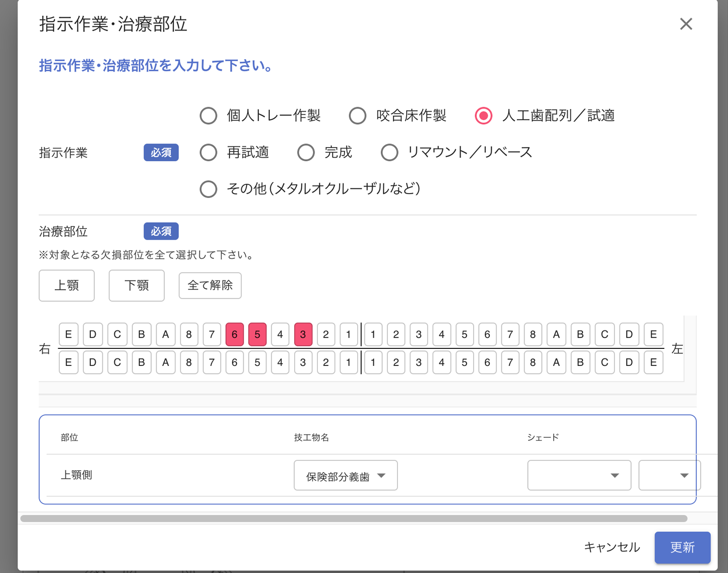The width and height of the screenshot is (728, 573).
Task: Choose リマウント/リベース radio button
Action: [x=389, y=152]
